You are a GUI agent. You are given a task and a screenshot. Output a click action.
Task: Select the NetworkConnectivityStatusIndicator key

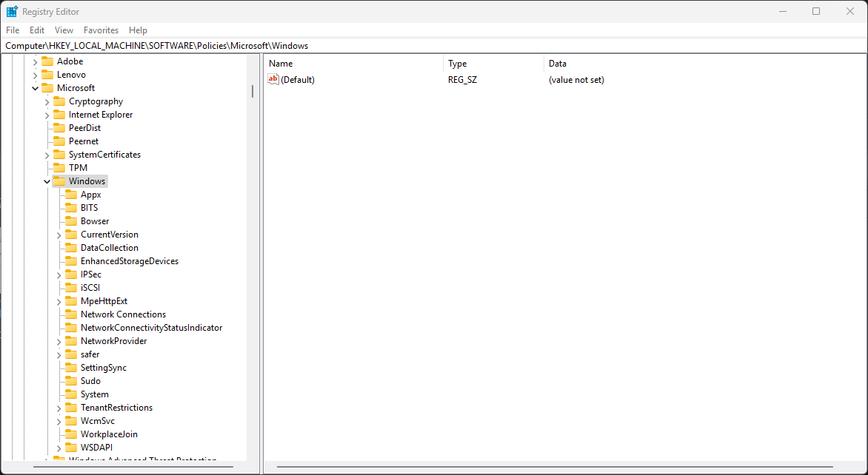151,328
